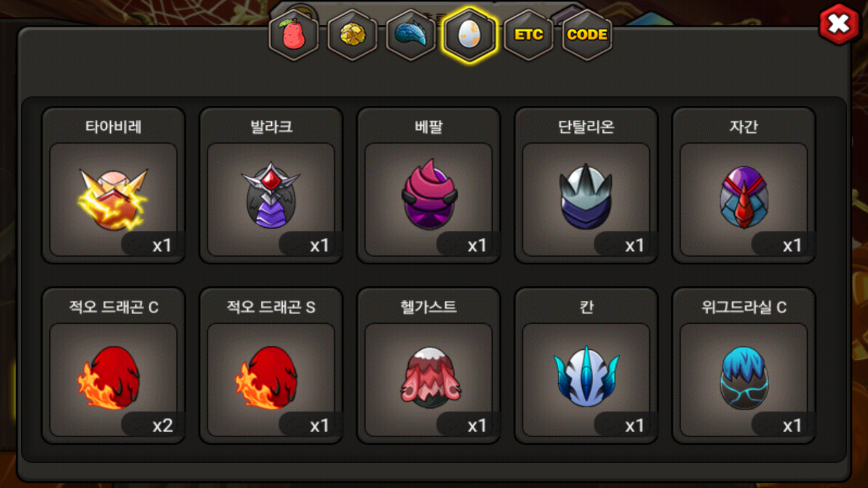Select the highlighted egg tab
868x488 pixels.
470,35
